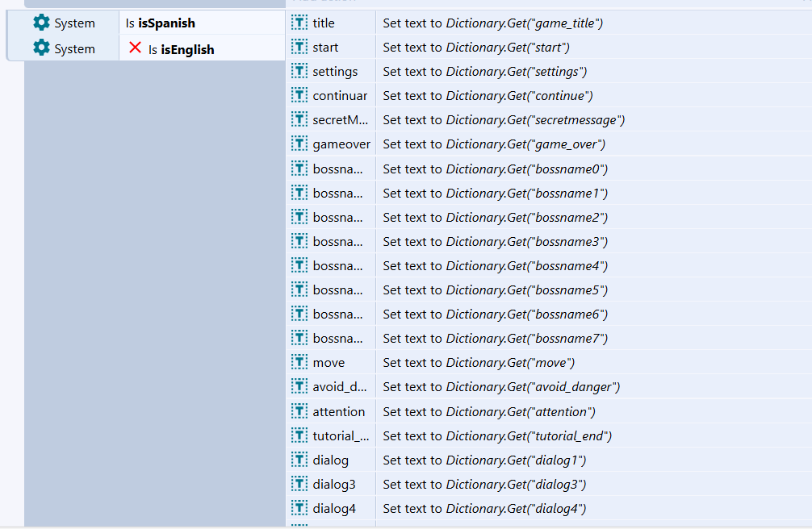
Task: Click the 'dialog3' object name
Action: [x=334, y=485]
